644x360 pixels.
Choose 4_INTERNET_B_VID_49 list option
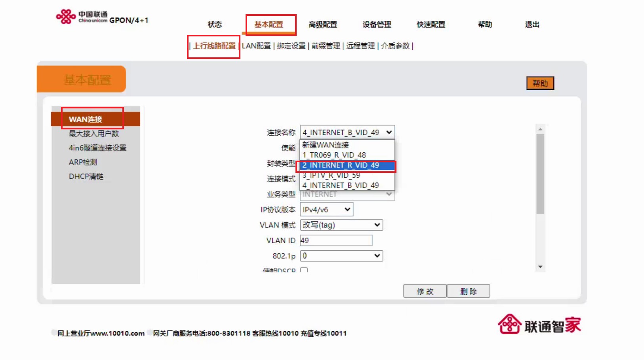tap(347, 185)
